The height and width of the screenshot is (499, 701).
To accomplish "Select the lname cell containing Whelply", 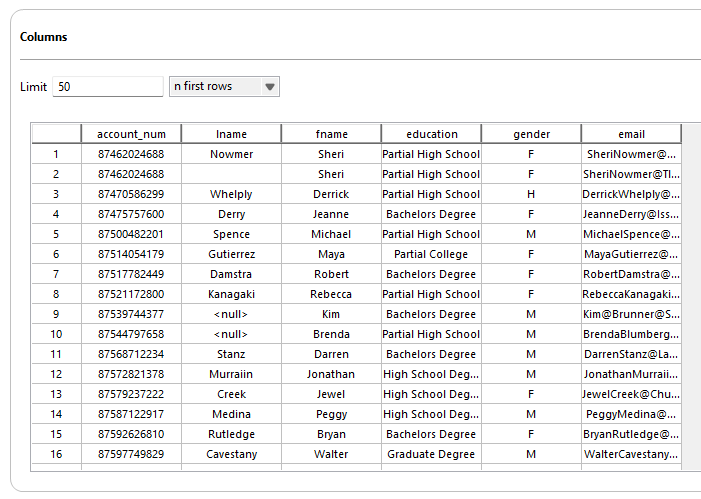I will (x=231, y=194).
